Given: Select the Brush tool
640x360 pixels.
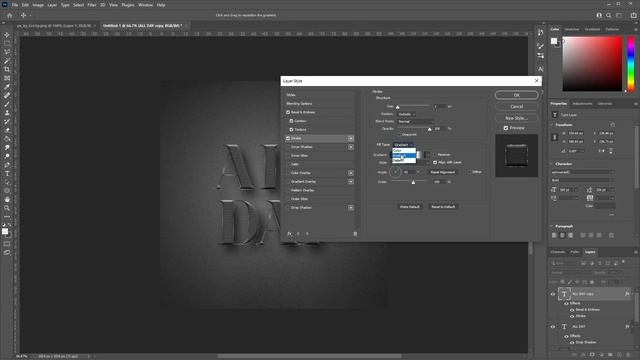Looking at the screenshot, I should tap(7, 104).
